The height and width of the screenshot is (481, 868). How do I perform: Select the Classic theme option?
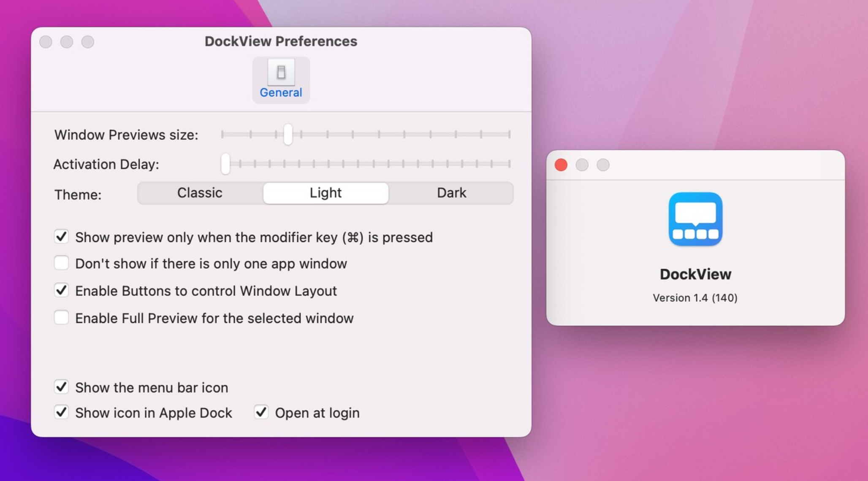[x=200, y=192]
